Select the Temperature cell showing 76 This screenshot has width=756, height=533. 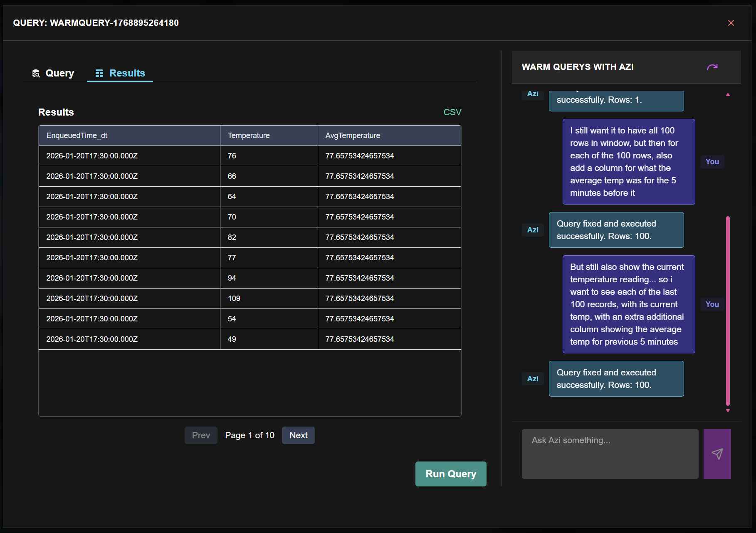click(269, 156)
